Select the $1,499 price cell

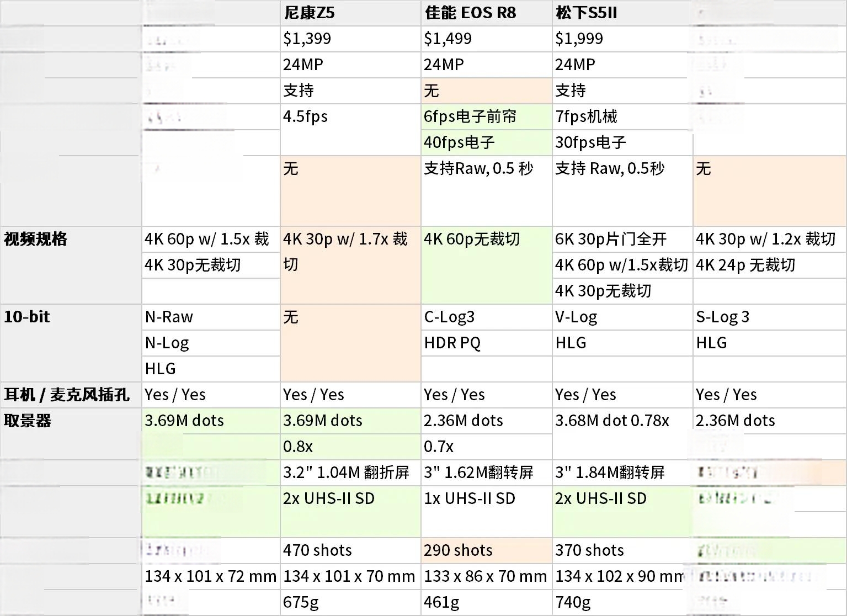[x=486, y=39]
